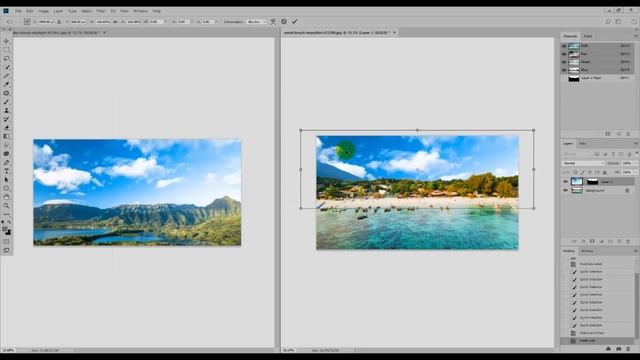This screenshot has width=640, height=360.
Task: Switch to the Paths tab
Action: [x=588, y=36]
